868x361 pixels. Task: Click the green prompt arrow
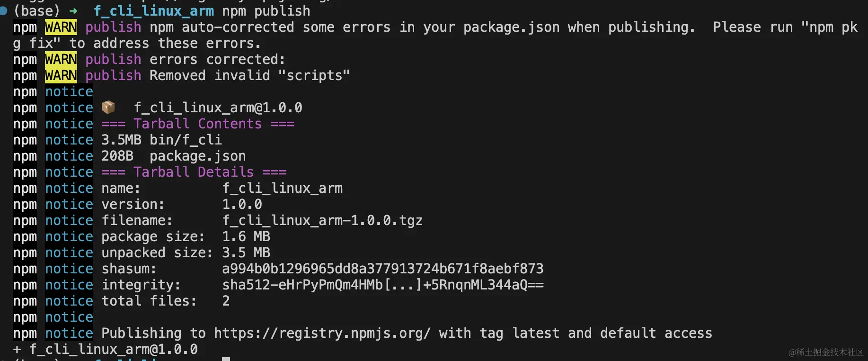tap(73, 11)
